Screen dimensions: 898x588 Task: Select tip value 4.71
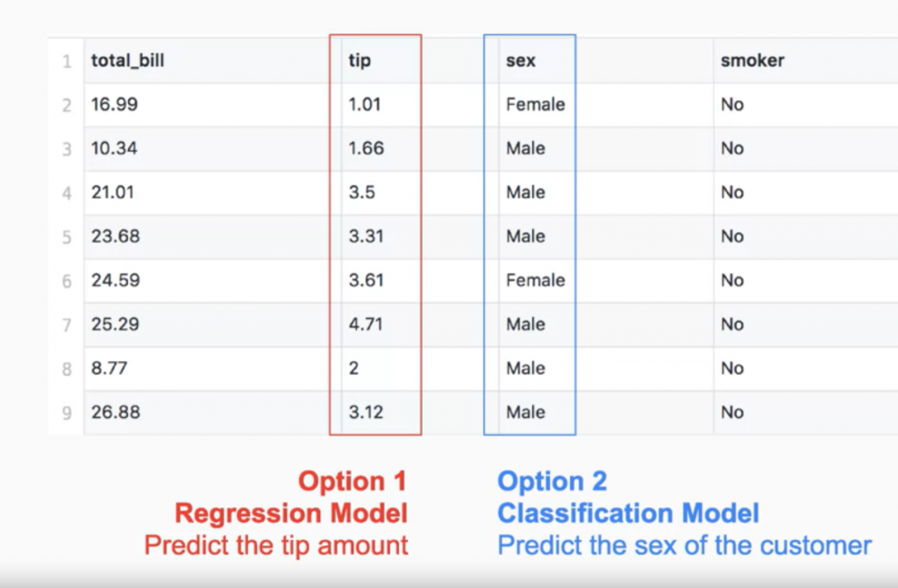click(366, 324)
